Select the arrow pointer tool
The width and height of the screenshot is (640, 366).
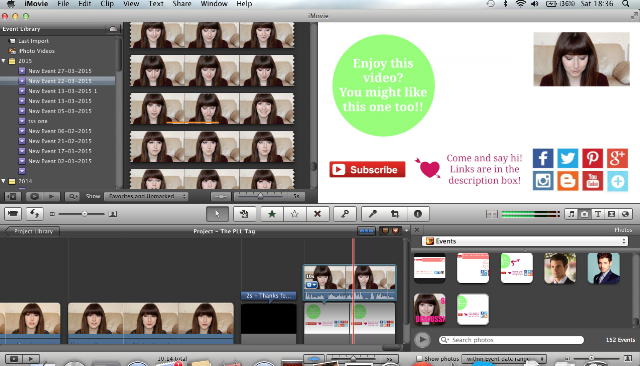(218, 214)
